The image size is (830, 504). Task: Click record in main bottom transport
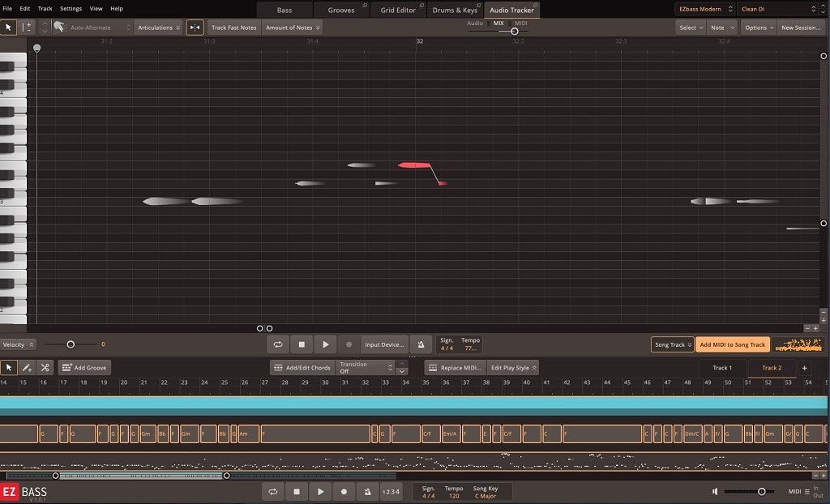click(344, 492)
